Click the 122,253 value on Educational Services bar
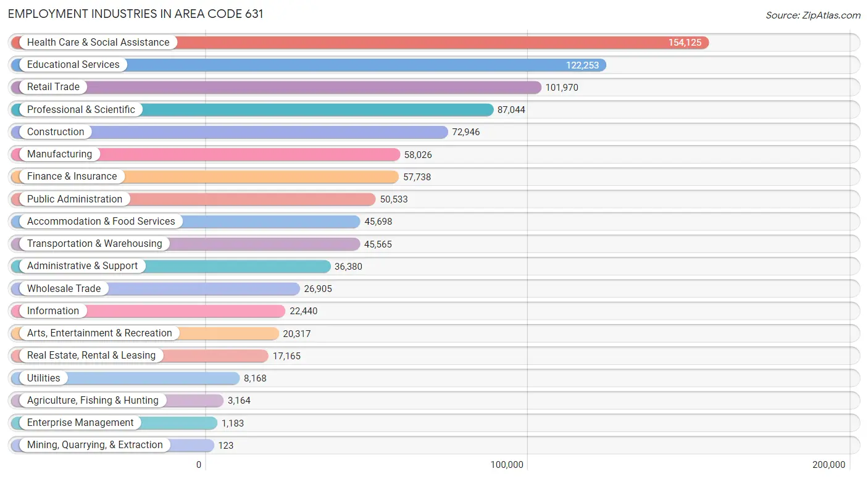The height and width of the screenshot is (479, 868). coord(582,65)
